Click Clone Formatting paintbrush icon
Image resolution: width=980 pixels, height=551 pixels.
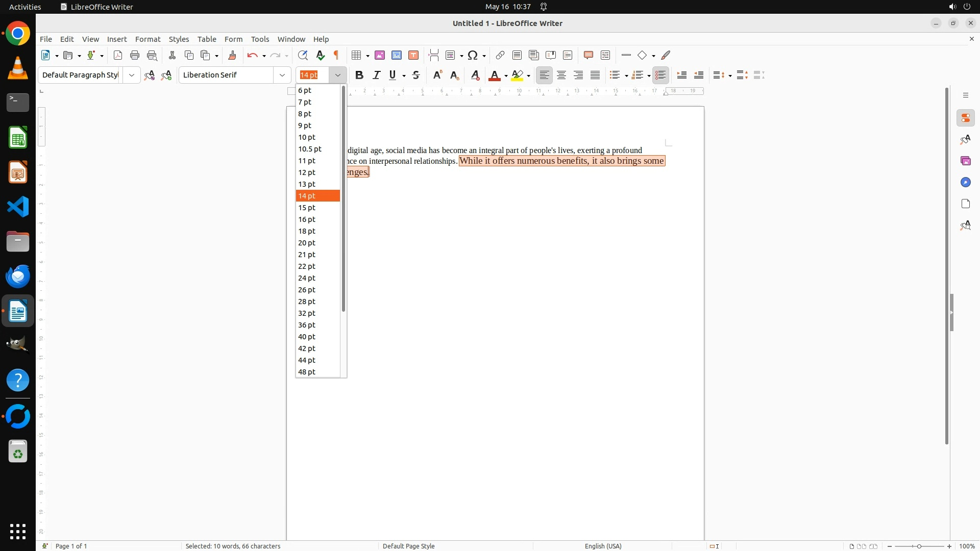click(232, 55)
